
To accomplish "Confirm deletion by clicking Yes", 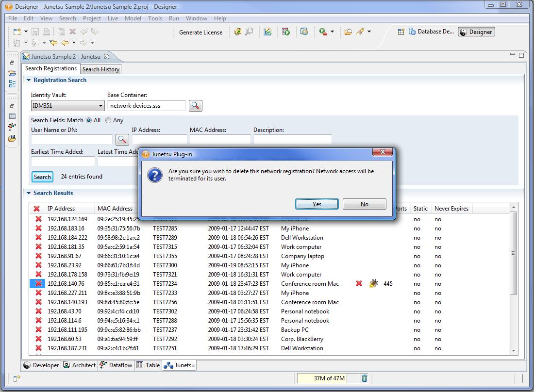I will coord(317,204).
